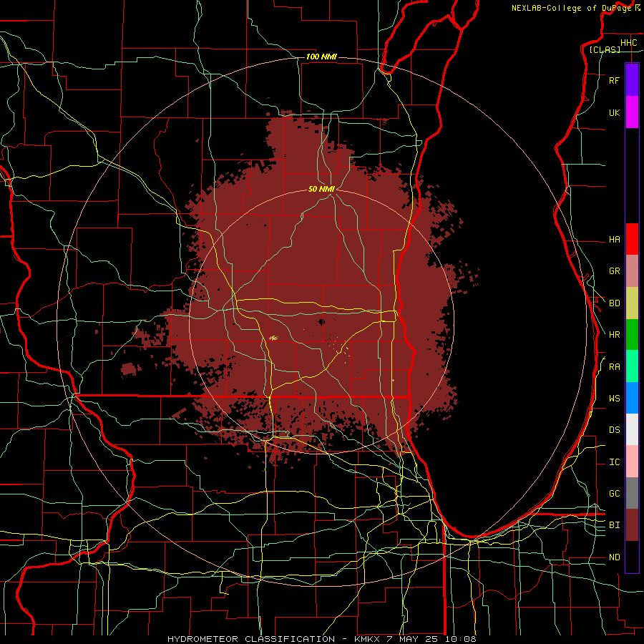Click the HR legend label
Viewport: 644px width, 644px height.
click(614, 335)
